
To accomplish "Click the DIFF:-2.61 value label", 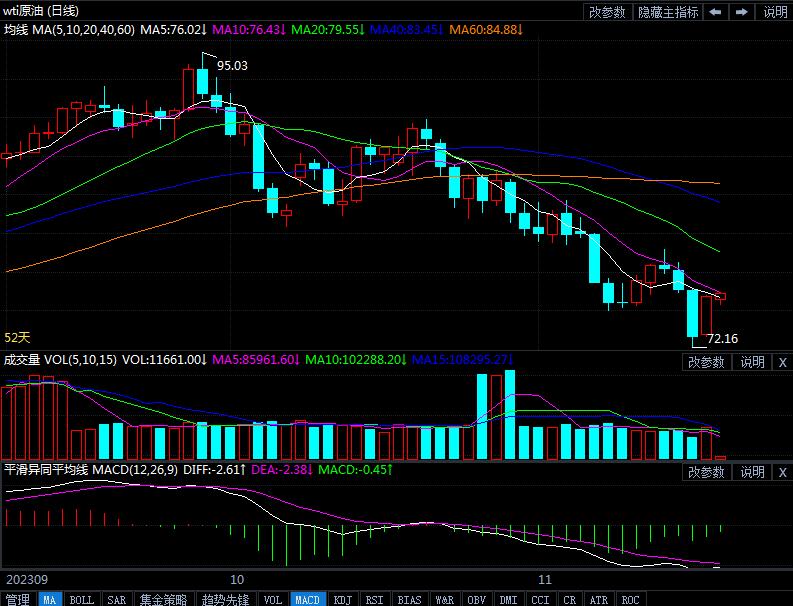I will [x=214, y=469].
